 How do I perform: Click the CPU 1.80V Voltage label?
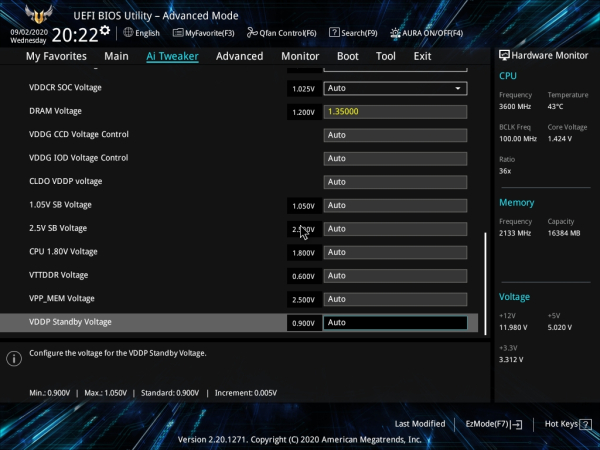pos(63,252)
